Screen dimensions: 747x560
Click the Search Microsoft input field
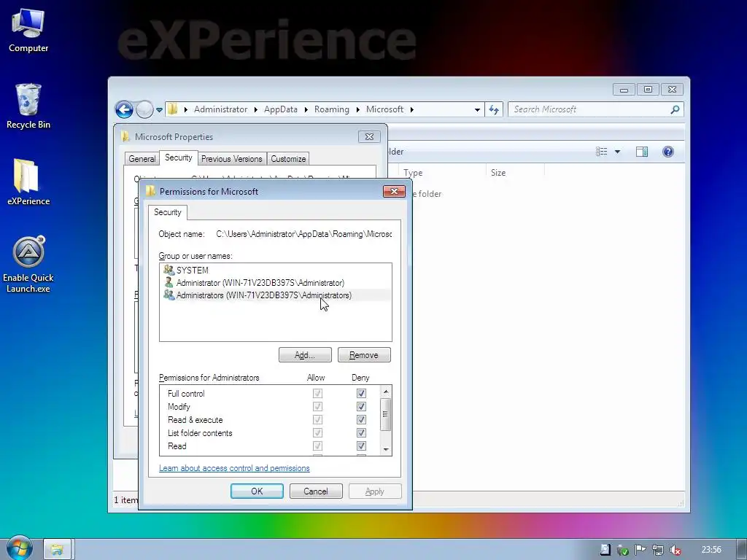click(x=589, y=109)
